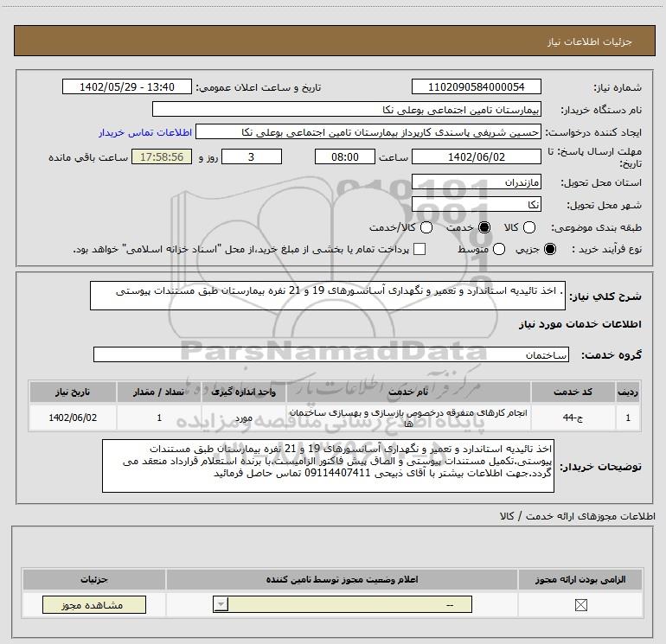
Task: Select the خدمت radio button
Action: (x=484, y=227)
